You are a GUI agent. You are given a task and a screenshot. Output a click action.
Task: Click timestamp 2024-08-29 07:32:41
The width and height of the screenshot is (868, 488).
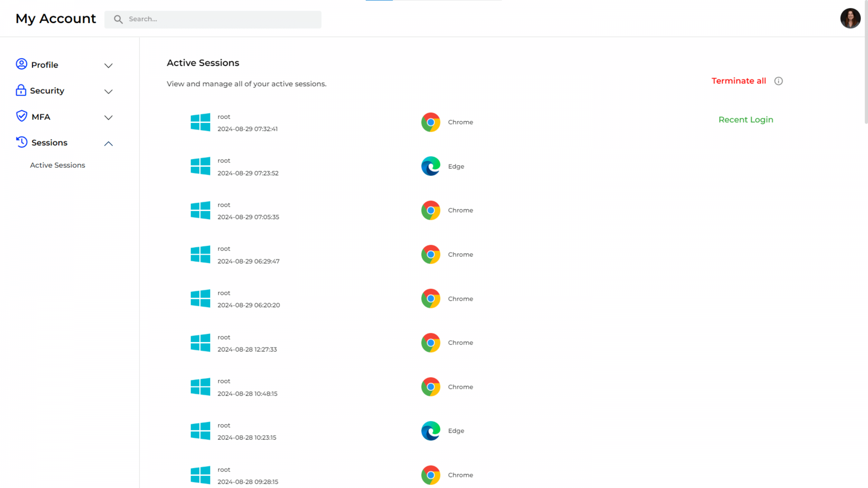coord(247,129)
